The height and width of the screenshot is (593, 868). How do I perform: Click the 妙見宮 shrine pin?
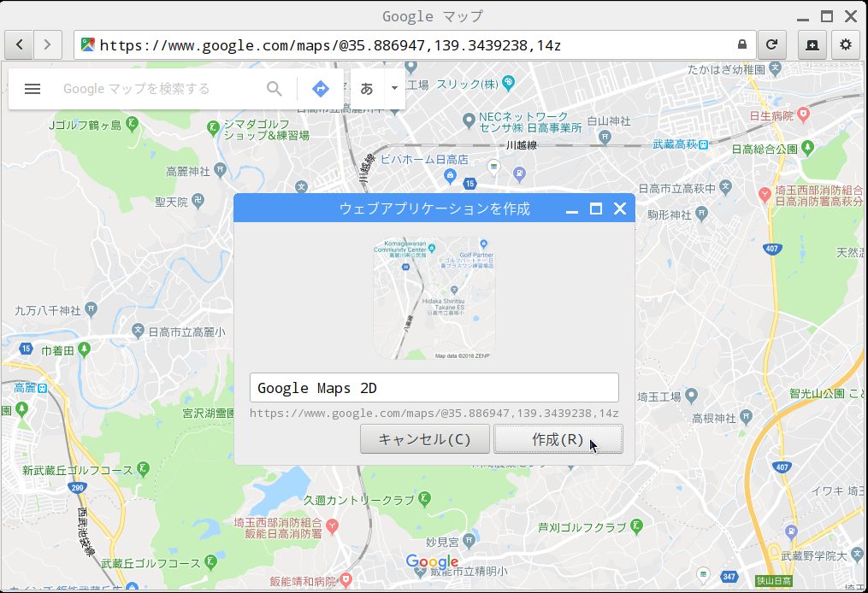point(469,540)
